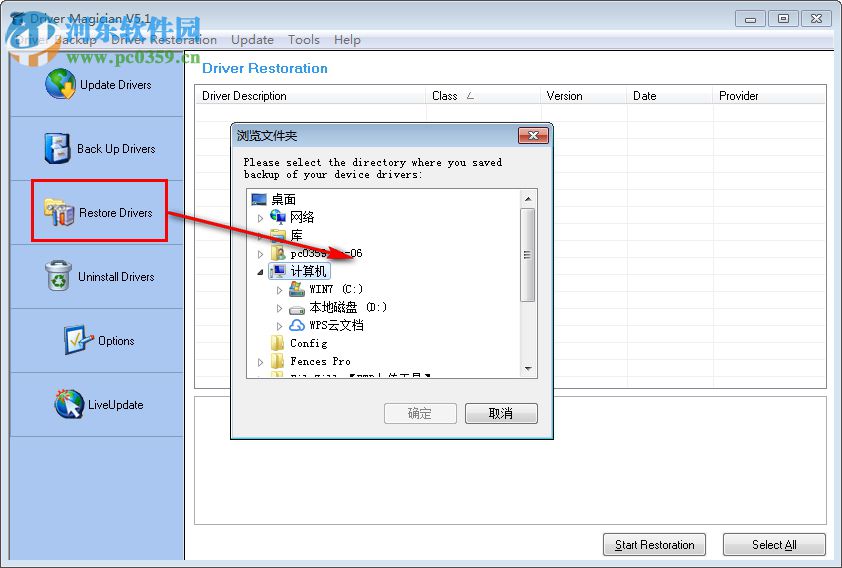Click the Restore Drivers folder icon
This screenshot has height=568, width=842.
(x=59, y=212)
